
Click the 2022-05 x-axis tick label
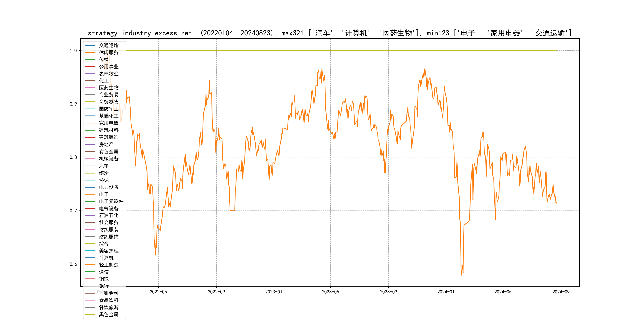158,292
